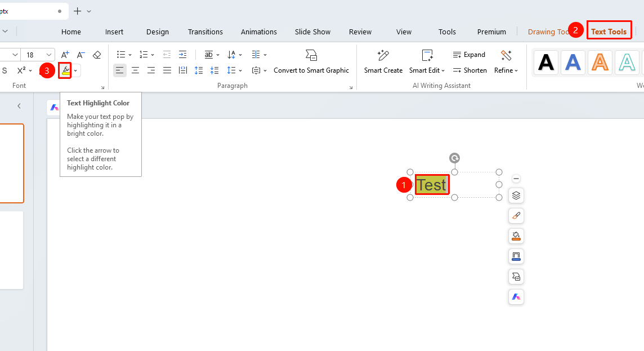Click the WPS AI floating button beside the slide
The image size is (644, 351).
(516, 297)
